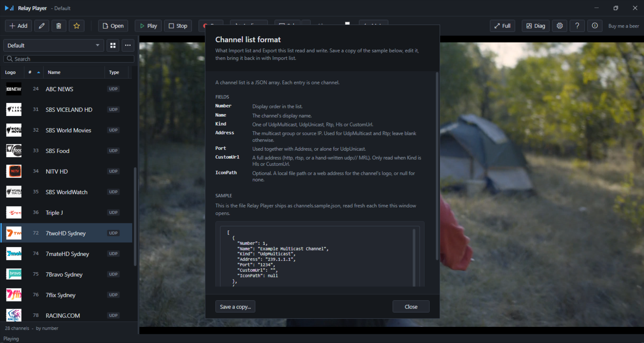Click the NITV channel logo
The width and height of the screenshot is (644, 343).
14,171
